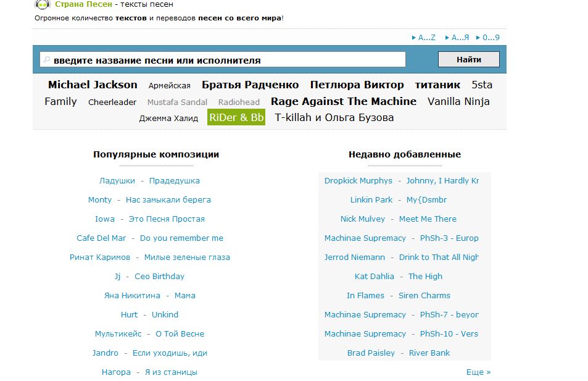This screenshot has height=381, width=588.
Task: Open the song PhSh-7 - beyor
Action: (x=449, y=314)
